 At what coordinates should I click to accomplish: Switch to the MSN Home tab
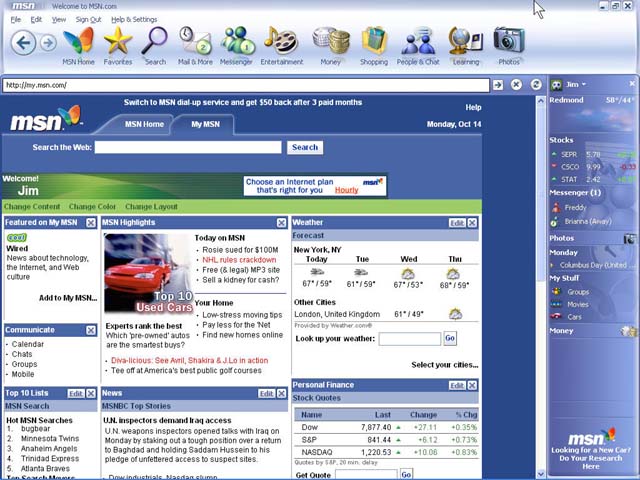pos(144,124)
